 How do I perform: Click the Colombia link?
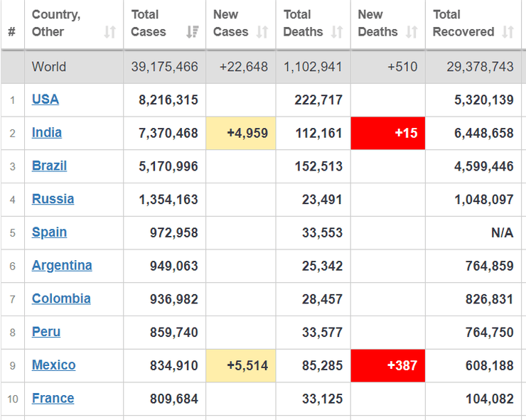pyautogui.click(x=61, y=298)
